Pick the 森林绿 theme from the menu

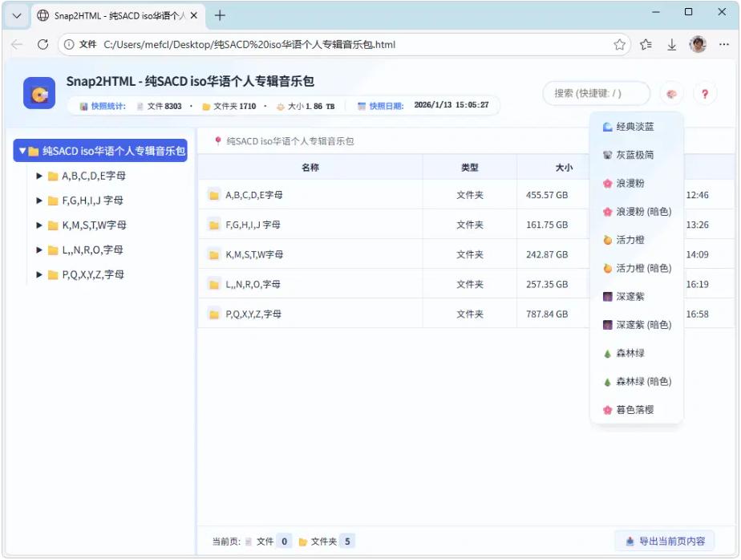click(630, 353)
